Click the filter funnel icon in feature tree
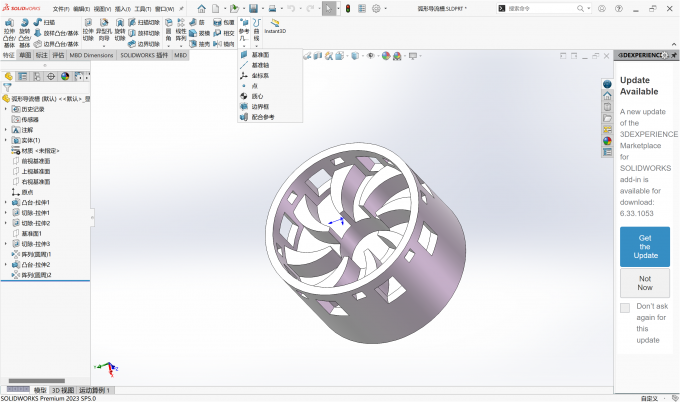The image size is (680, 402). [7, 87]
